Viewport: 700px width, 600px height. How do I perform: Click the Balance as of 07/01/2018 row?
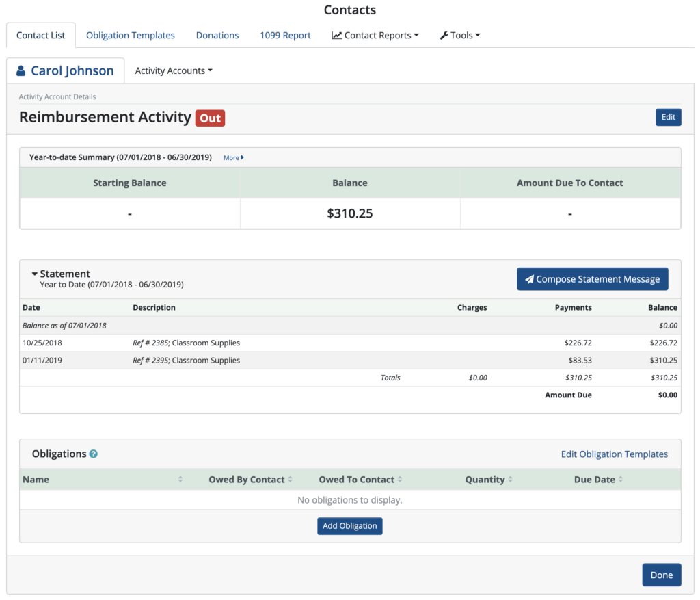click(x=350, y=326)
